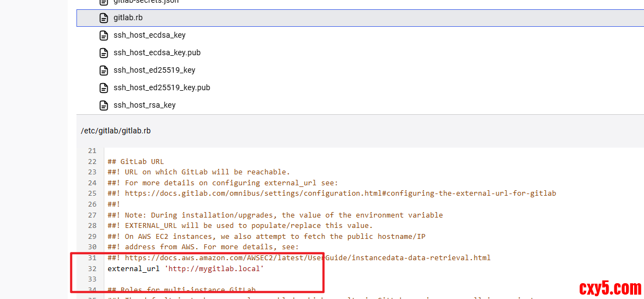Open the ssh_host_ecdsa_key file

(x=149, y=36)
